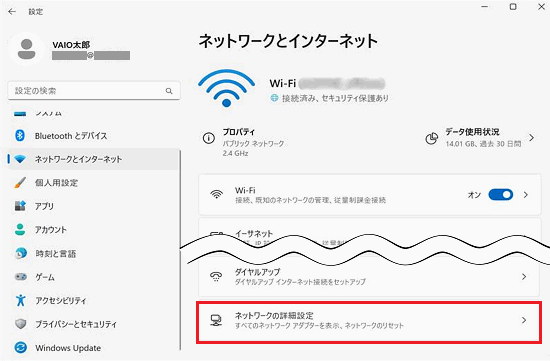Viewport: 550px width, 361px height.
Task: Click the アクセシビリティ figure icon
Action: (20, 300)
